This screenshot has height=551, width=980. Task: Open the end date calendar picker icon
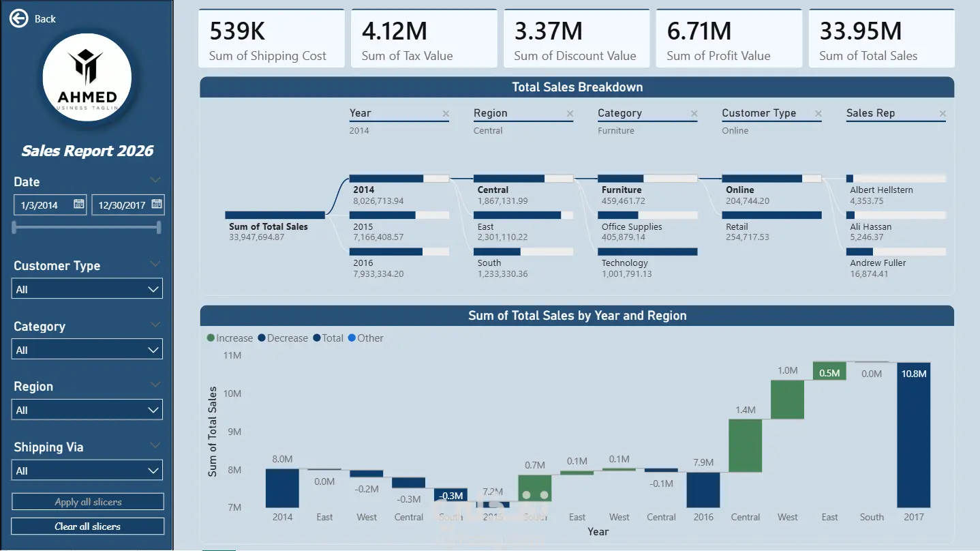[x=157, y=204]
